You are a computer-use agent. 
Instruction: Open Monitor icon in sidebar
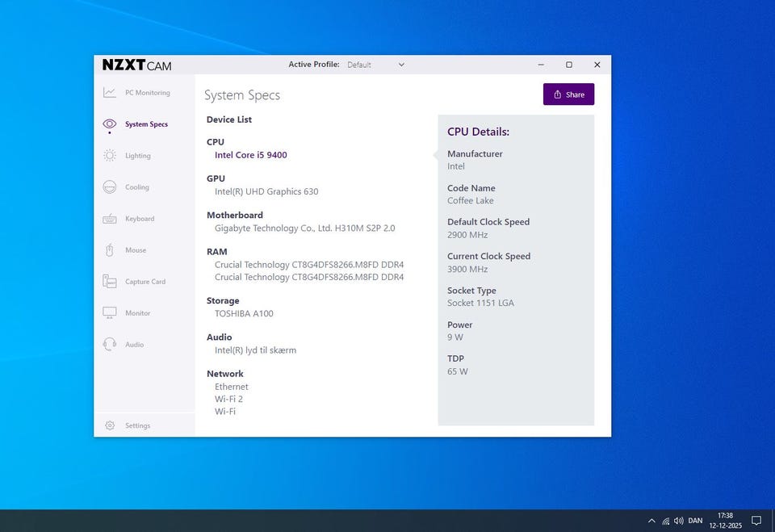click(109, 313)
